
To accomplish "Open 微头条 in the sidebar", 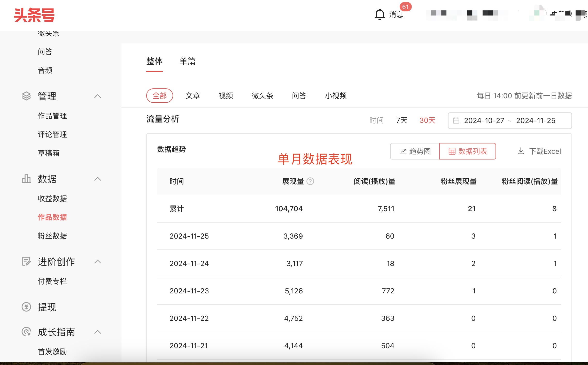I will pos(49,34).
